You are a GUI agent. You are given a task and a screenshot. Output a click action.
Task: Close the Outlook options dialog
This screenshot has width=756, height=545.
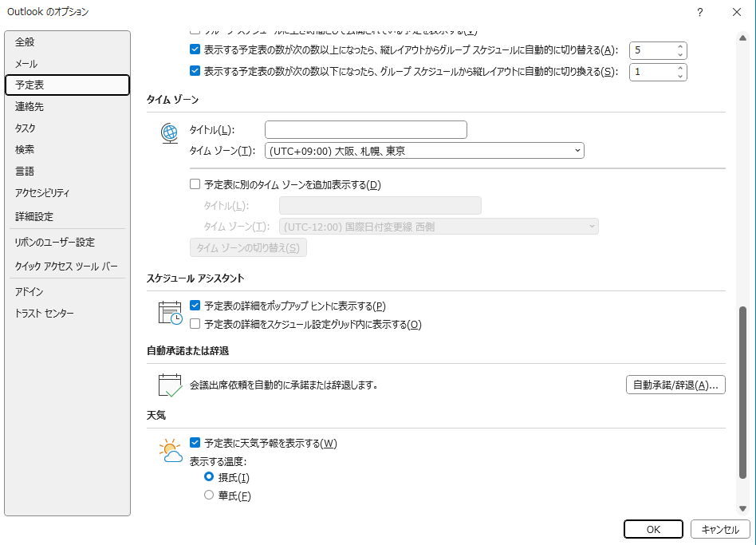[x=736, y=12]
